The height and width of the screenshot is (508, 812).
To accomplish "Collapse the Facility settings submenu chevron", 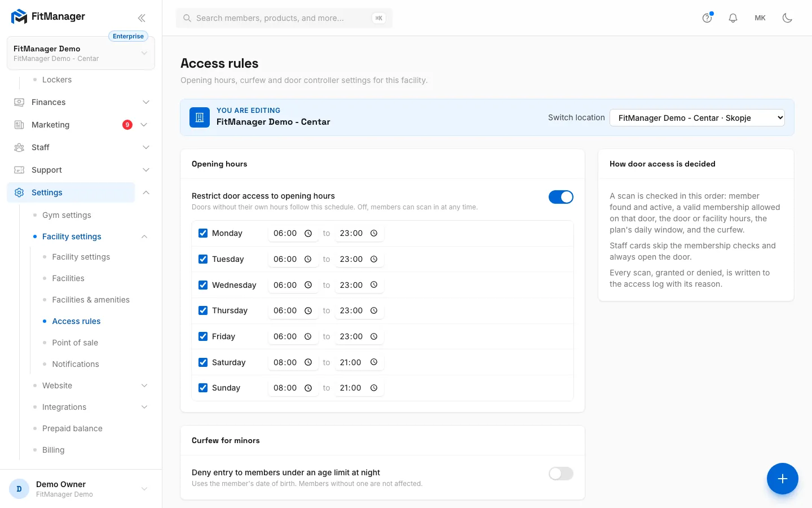I will [144, 237].
